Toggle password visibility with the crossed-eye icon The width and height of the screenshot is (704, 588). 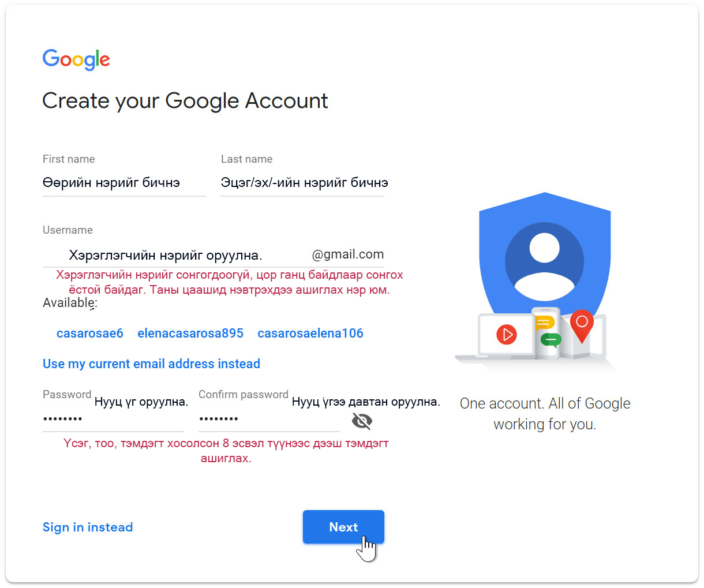click(x=362, y=421)
